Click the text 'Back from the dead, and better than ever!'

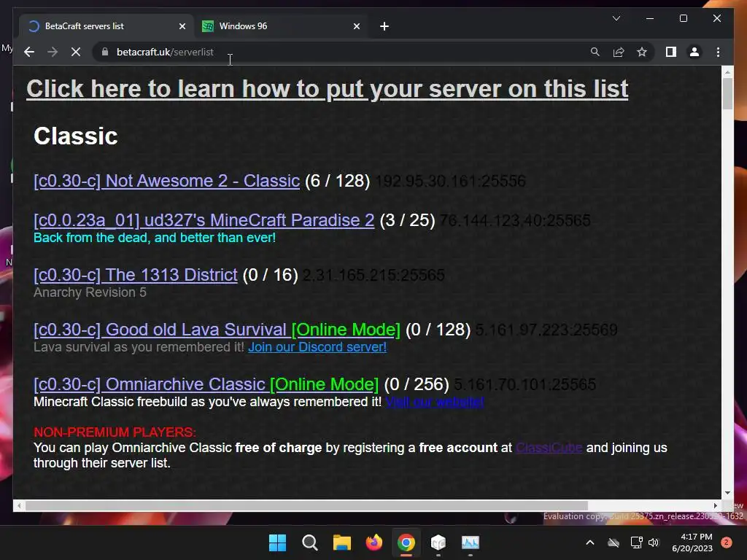pos(155,238)
